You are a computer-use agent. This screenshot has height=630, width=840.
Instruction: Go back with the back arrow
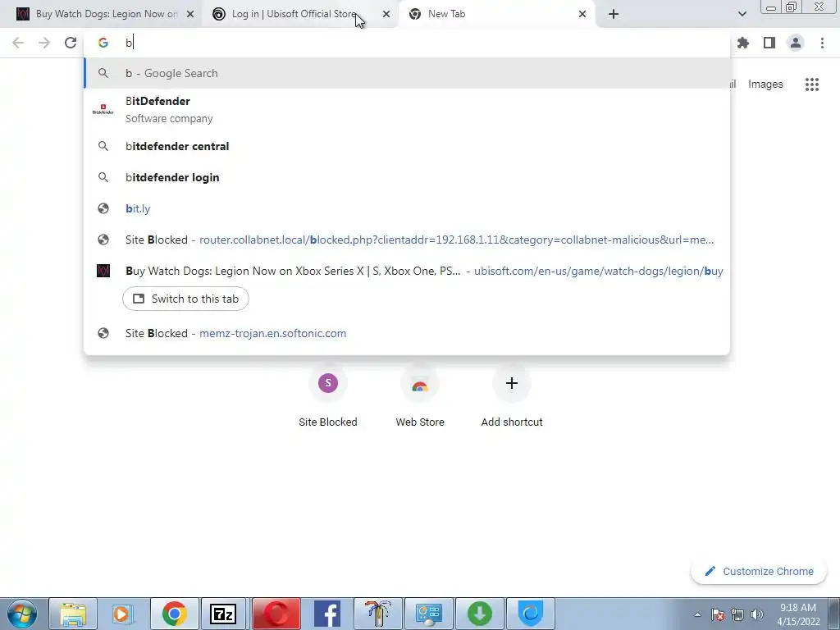coord(18,43)
